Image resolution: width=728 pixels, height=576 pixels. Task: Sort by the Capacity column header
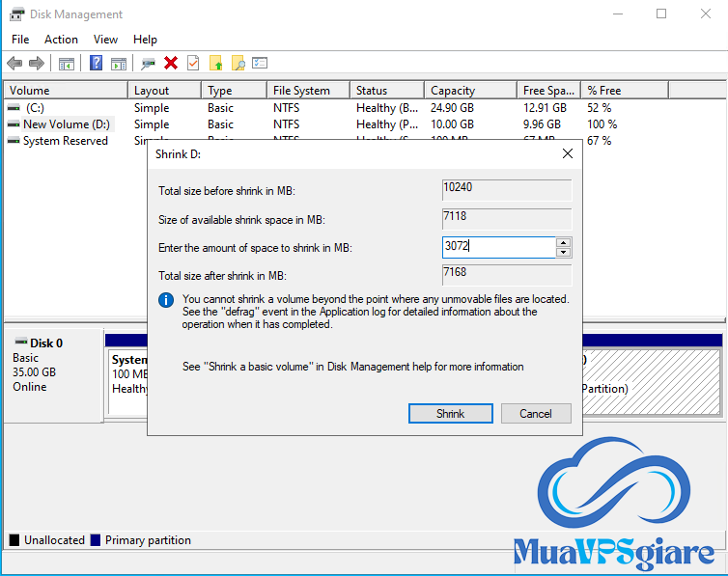452,91
